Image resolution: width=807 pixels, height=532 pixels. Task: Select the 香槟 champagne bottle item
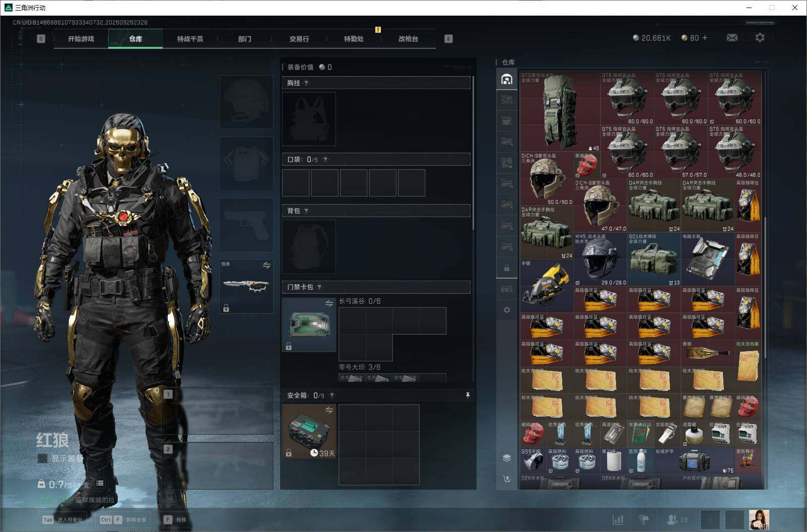[x=707, y=353]
